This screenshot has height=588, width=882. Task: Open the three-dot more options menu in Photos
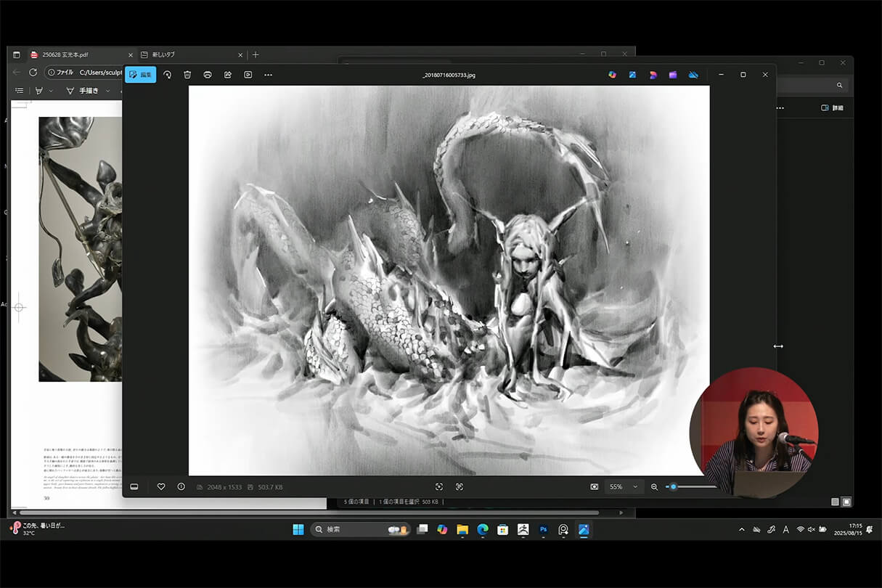[268, 75]
